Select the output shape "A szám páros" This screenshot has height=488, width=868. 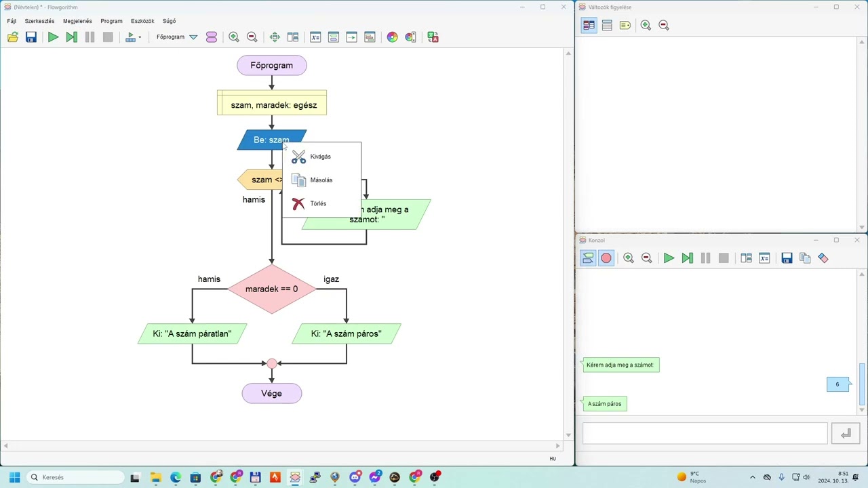tap(347, 333)
